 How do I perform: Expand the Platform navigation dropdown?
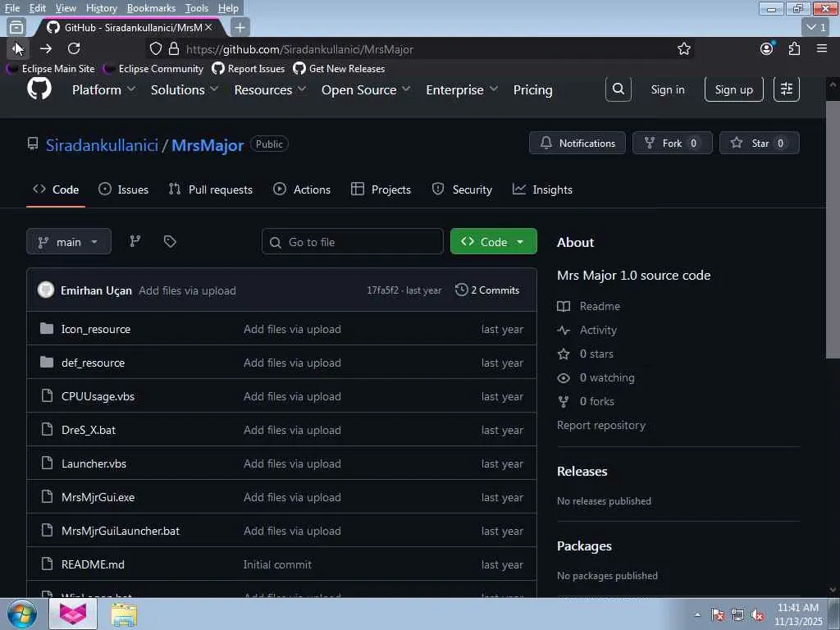104,89
